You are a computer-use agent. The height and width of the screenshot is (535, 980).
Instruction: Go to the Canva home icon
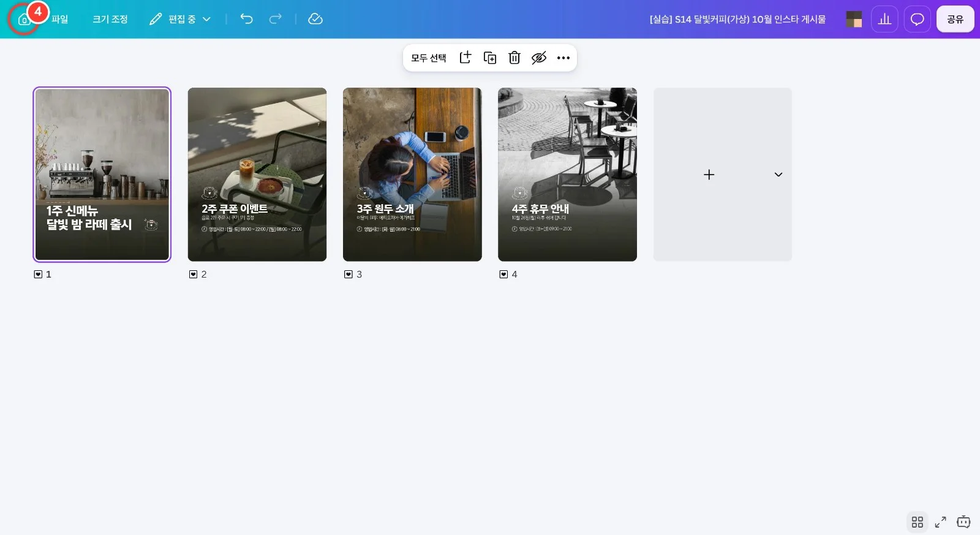point(23,20)
